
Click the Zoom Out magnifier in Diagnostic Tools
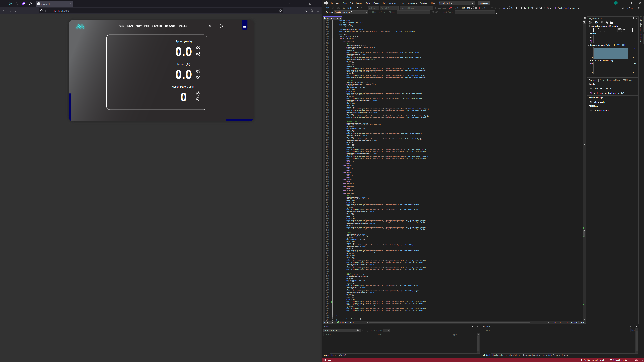607,22
